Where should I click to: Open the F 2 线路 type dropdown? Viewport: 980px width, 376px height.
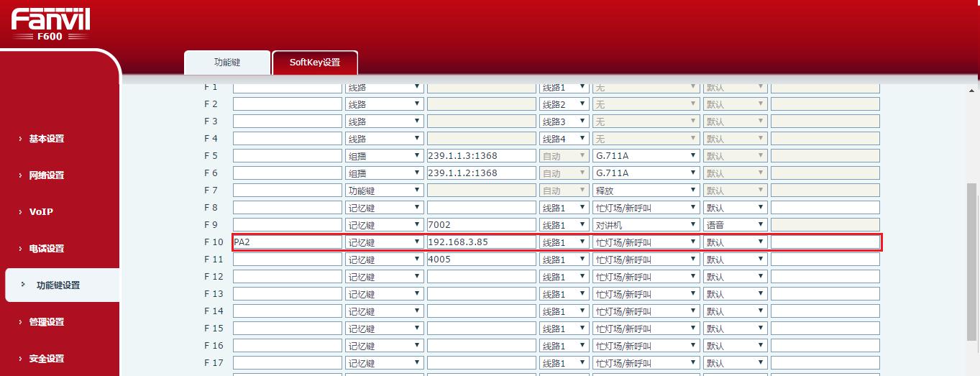pyautogui.click(x=384, y=104)
